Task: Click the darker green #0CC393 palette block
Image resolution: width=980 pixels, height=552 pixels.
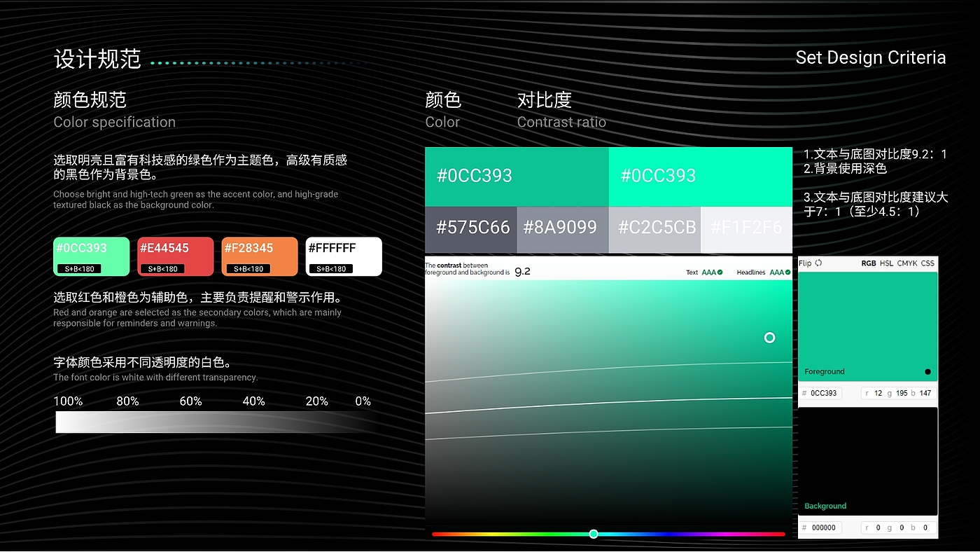Action: pyautogui.click(x=517, y=177)
